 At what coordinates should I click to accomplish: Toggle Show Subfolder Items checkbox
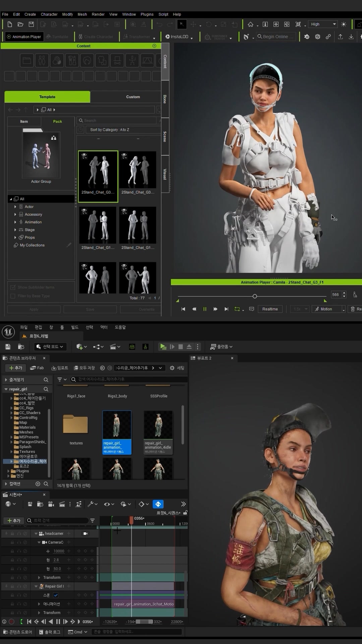pyautogui.click(x=13, y=287)
